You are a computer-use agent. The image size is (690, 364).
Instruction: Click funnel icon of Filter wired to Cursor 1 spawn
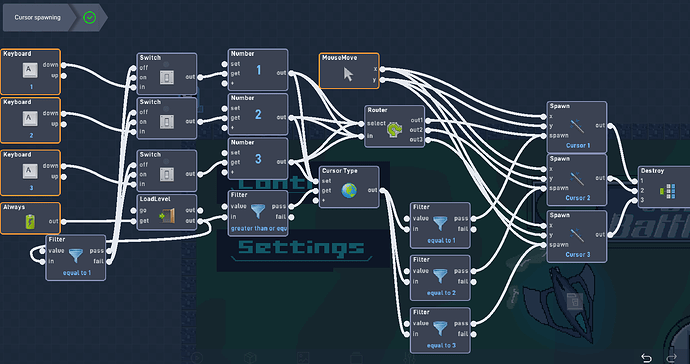pyautogui.click(x=440, y=223)
